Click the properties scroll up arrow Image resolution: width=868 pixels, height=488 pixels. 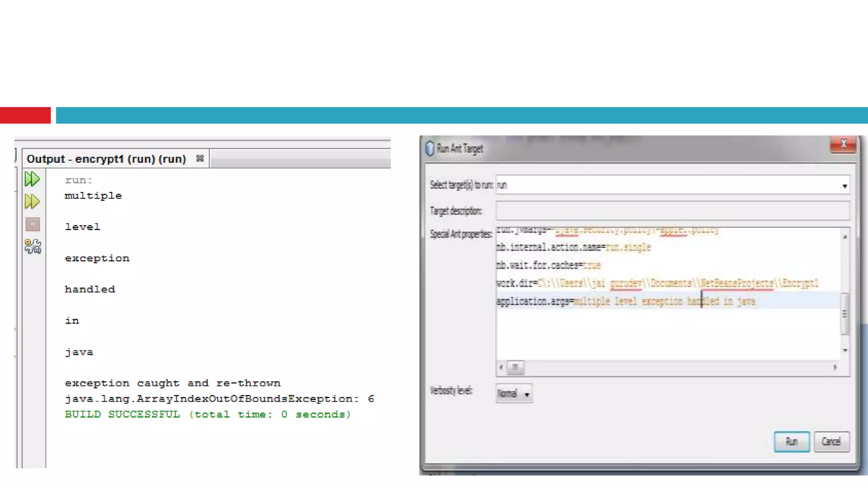tap(845, 237)
